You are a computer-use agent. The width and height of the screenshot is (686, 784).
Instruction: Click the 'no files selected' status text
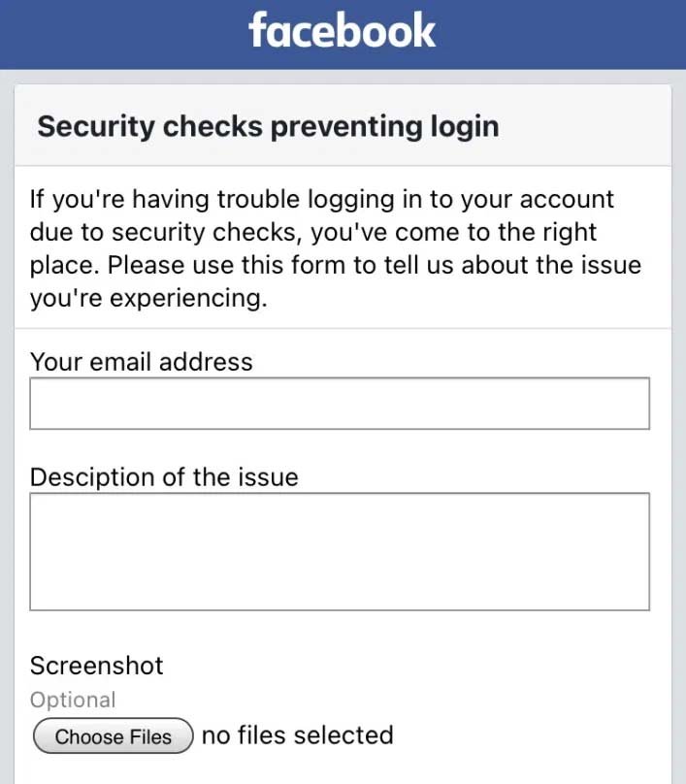[x=295, y=735]
